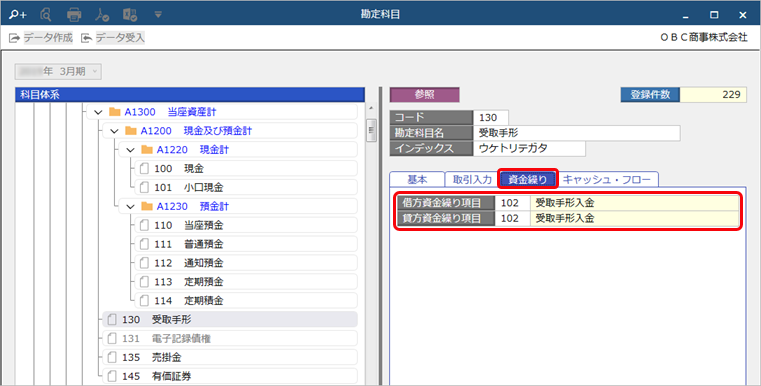Select account 100 現金
Image resolution: width=761 pixels, height=386 pixels.
click(246, 168)
